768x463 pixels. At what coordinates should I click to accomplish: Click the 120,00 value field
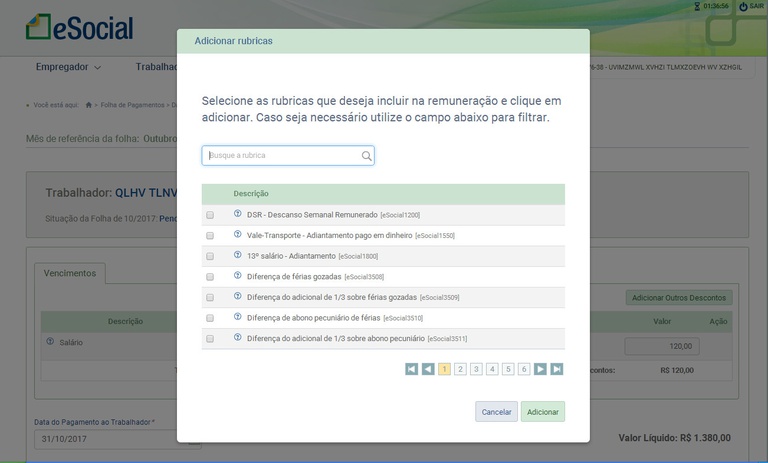662,346
